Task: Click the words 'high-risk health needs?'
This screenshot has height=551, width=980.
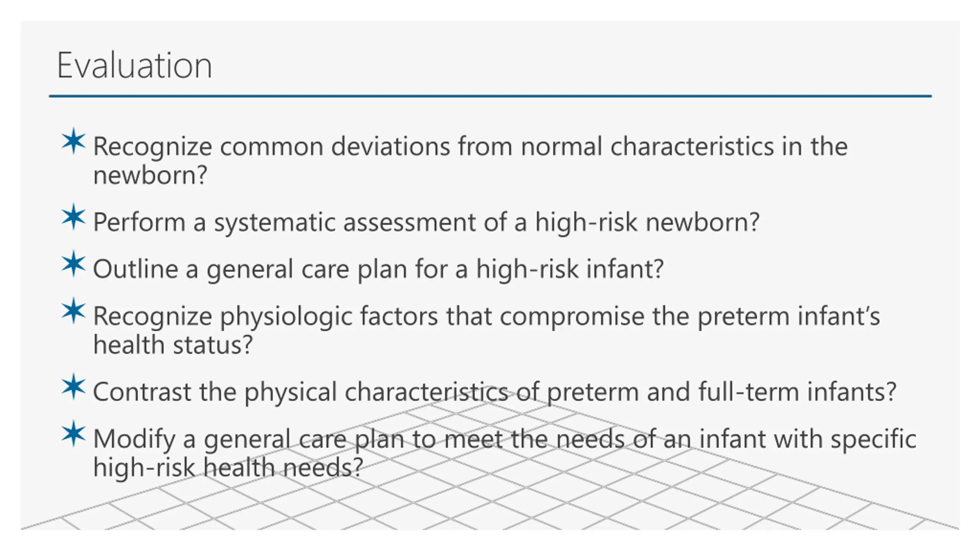Action: click(228, 468)
